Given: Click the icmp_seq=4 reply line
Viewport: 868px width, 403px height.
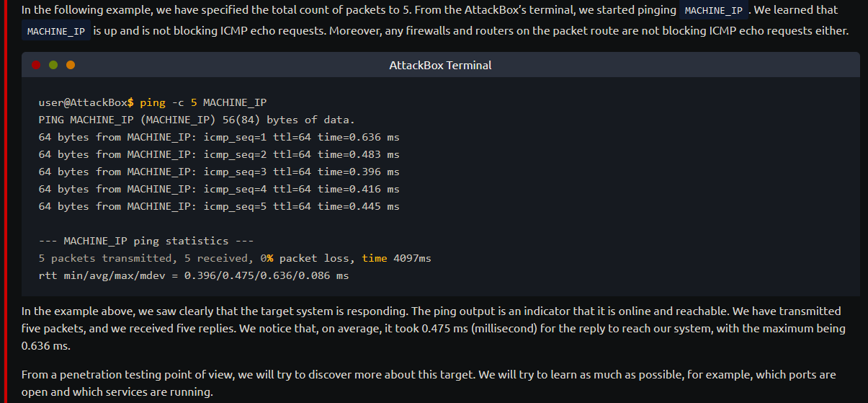Looking at the screenshot, I should (219, 189).
